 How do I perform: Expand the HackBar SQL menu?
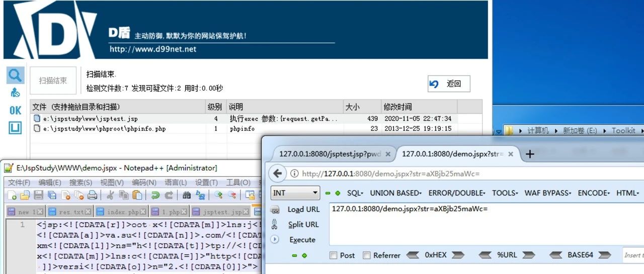355,193
